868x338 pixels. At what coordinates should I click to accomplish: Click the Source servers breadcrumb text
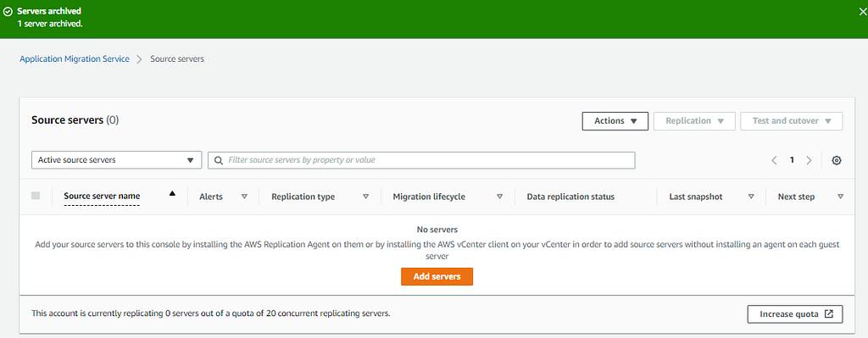(x=177, y=58)
